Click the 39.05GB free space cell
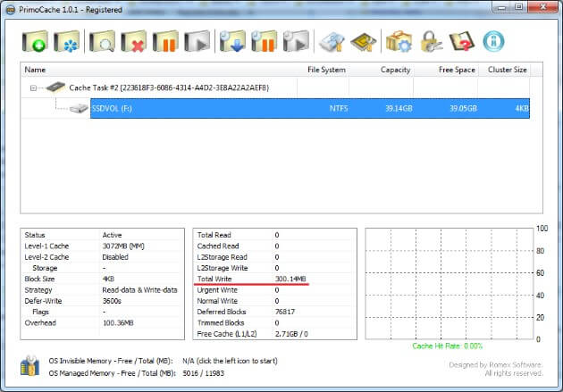This screenshot has width=563, height=392. coord(463,108)
